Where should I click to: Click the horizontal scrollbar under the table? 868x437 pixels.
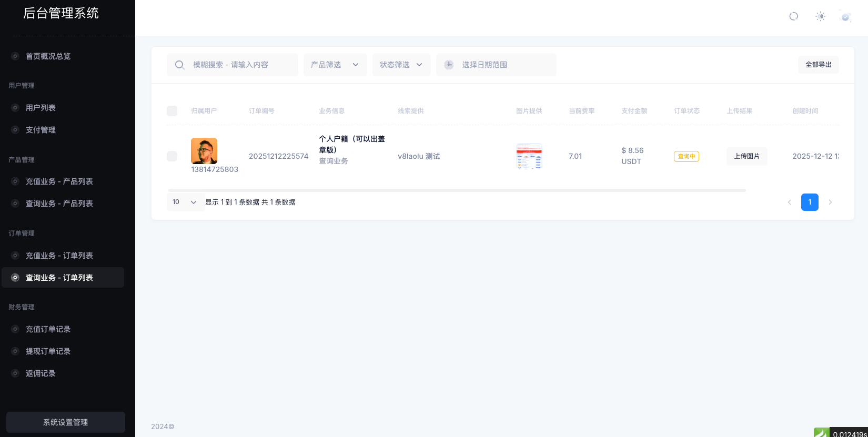pyautogui.click(x=457, y=190)
